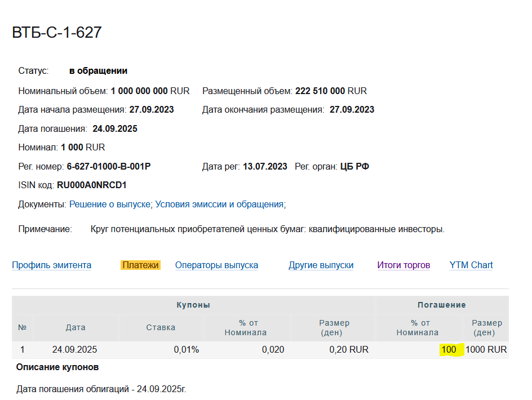
Task: Select the Номинал value 1 000 RUR
Action: pos(83,147)
